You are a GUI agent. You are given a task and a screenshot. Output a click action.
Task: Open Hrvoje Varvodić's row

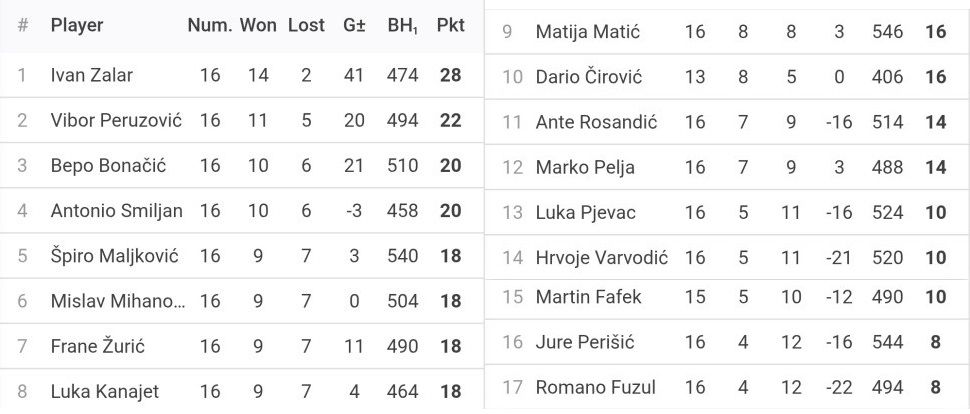coord(602,257)
